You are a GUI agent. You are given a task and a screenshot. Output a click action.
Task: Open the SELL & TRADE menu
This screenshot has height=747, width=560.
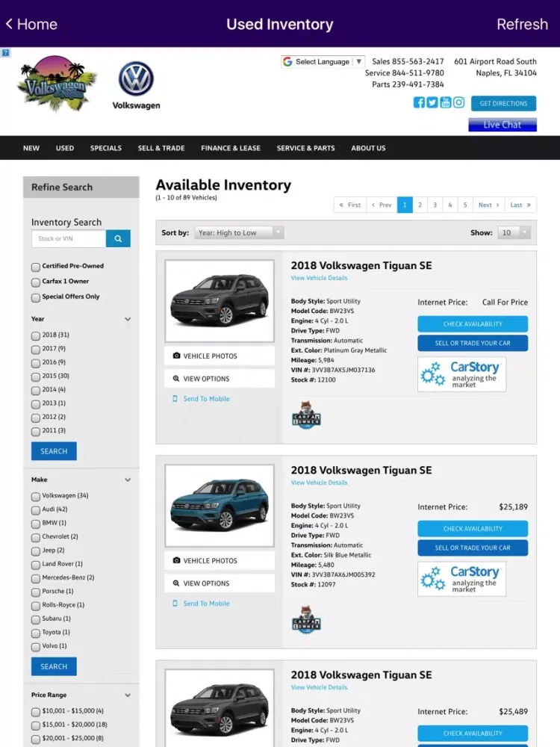tap(161, 148)
